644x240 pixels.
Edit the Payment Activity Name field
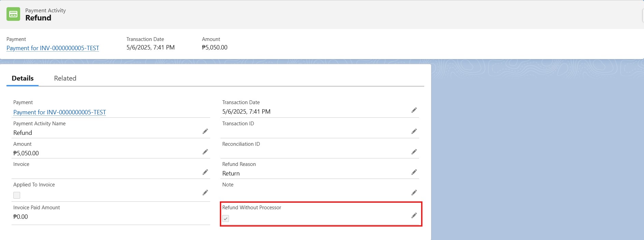pyautogui.click(x=205, y=131)
